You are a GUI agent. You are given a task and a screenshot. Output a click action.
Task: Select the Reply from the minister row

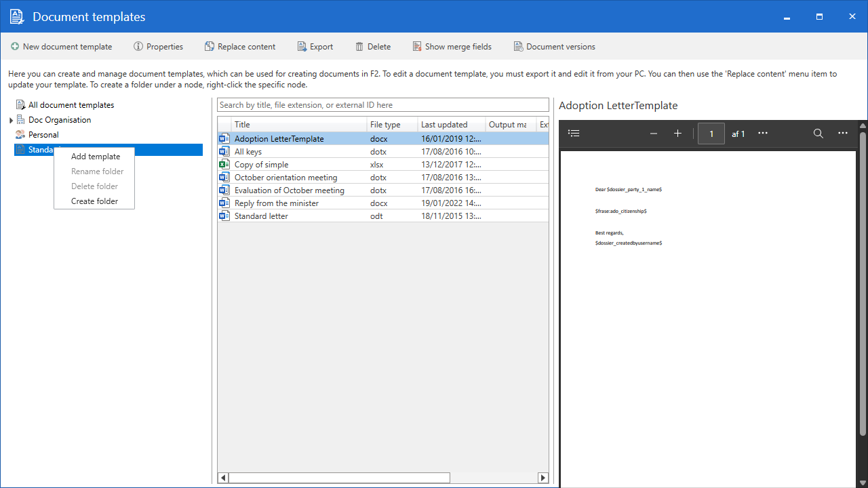[x=383, y=203]
